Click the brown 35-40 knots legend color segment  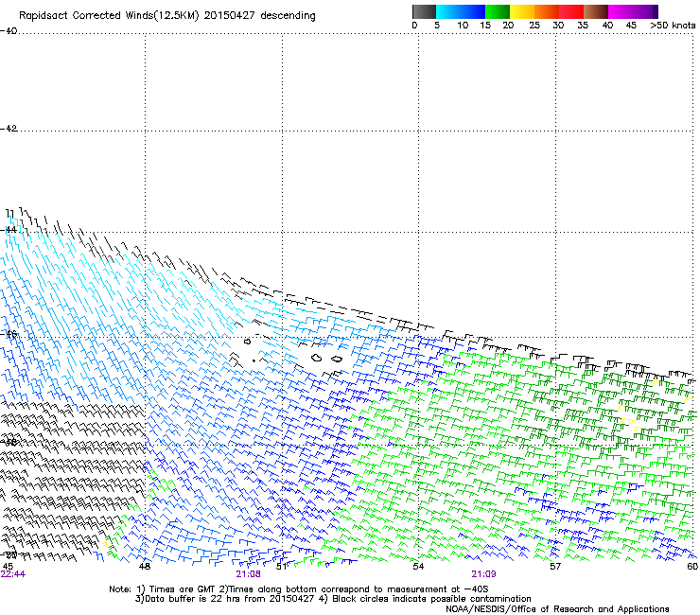(x=596, y=11)
